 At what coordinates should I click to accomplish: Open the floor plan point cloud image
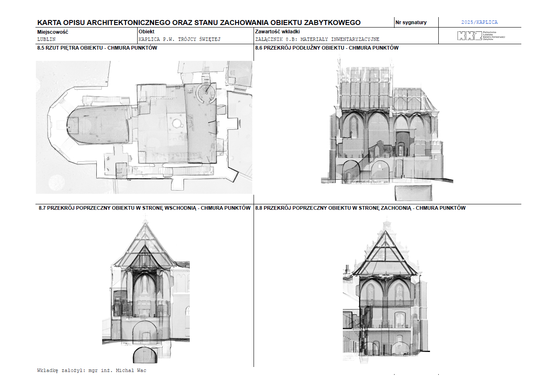point(144,127)
